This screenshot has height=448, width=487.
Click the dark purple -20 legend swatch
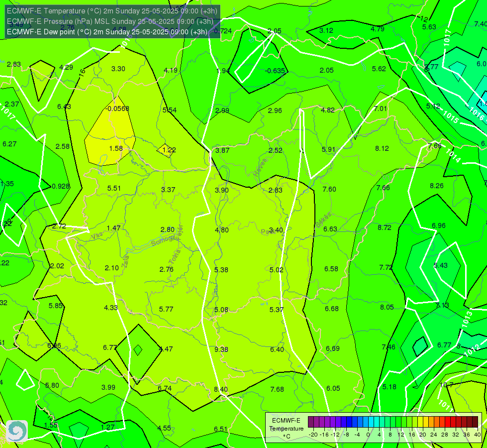pyautogui.click(x=311, y=422)
